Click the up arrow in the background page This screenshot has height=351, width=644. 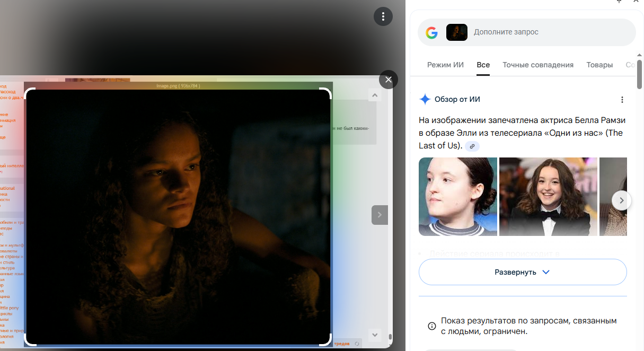tap(375, 95)
